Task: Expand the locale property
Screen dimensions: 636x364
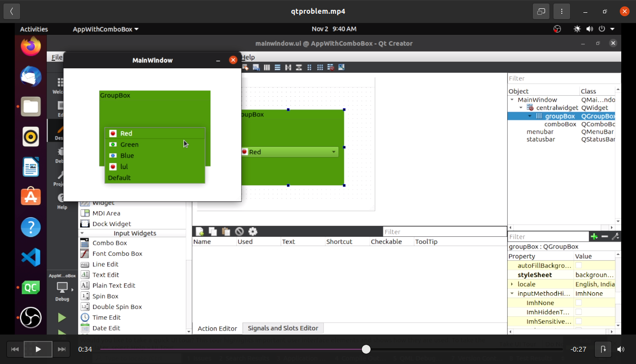Action: point(512,284)
